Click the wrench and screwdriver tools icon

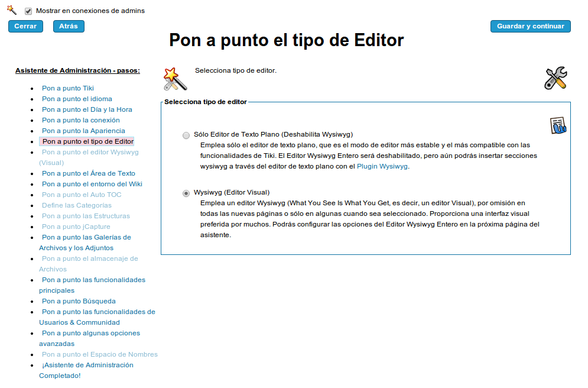tap(555, 78)
